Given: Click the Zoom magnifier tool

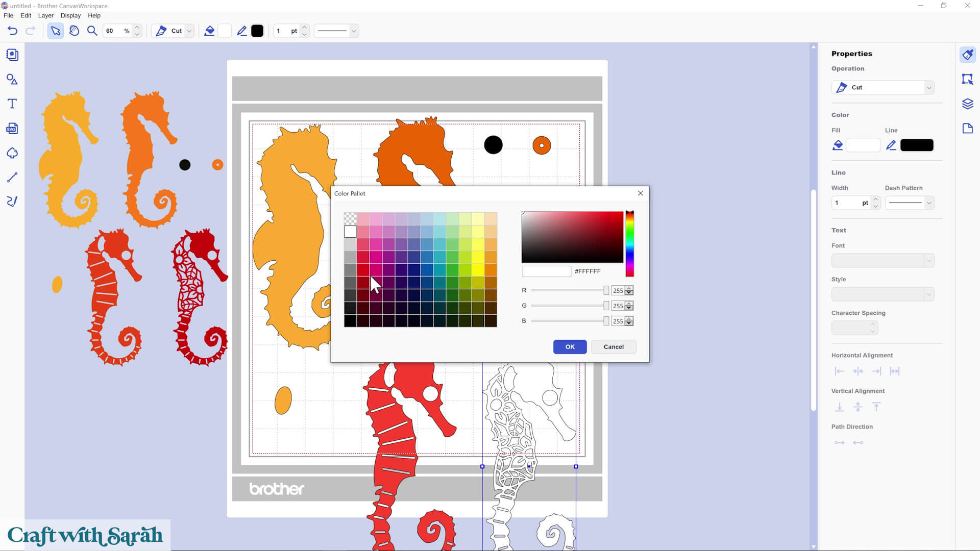Looking at the screenshot, I should 92,31.
